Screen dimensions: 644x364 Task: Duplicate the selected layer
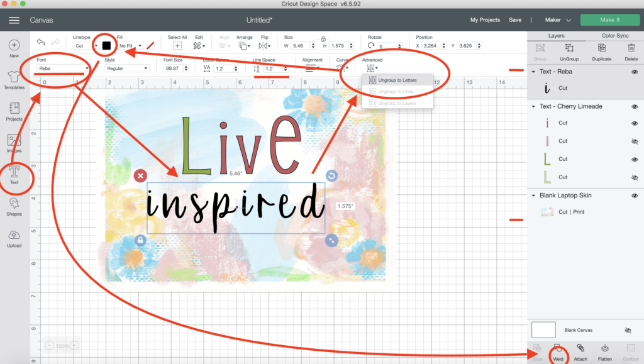click(x=601, y=52)
